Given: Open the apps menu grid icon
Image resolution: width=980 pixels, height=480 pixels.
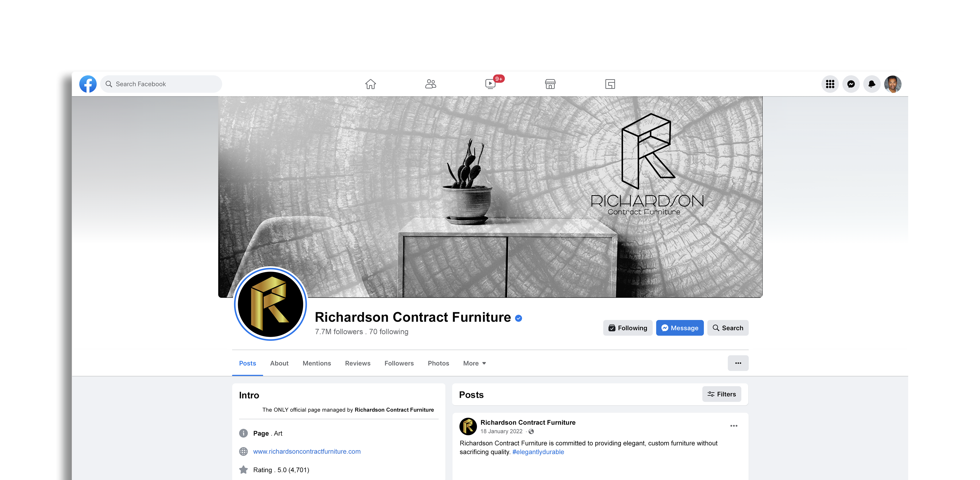Looking at the screenshot, I should 830,84.
